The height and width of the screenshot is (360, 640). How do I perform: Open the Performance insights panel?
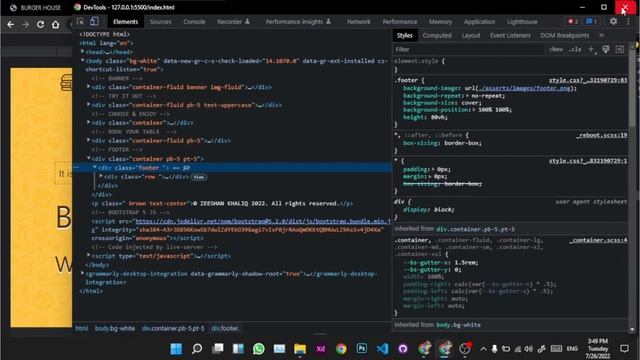point(298,22)
